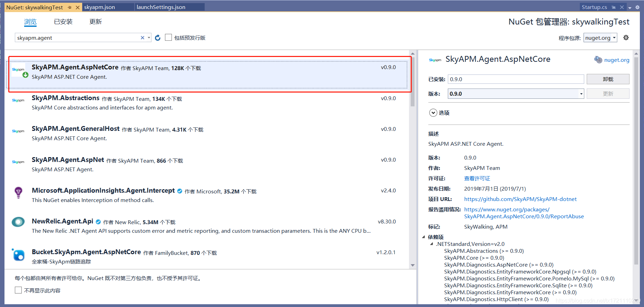
Task: Click the SkyAPM.Agent.AspNet package logo
Action: (x=18, y=162)
